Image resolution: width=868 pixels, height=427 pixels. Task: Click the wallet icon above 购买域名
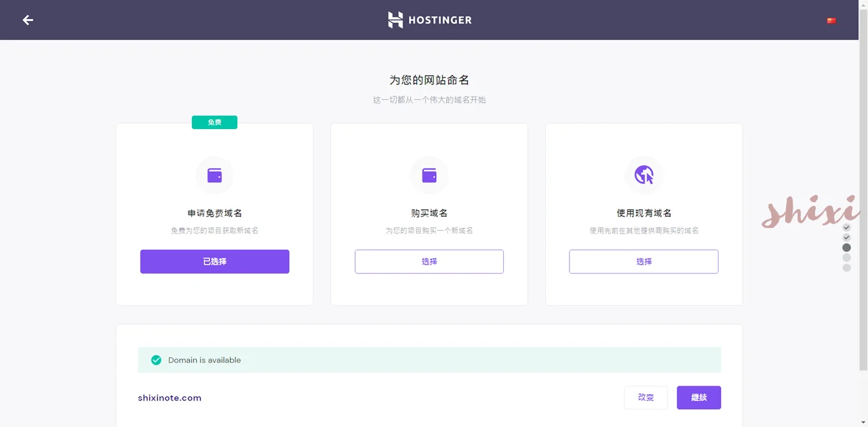coord(429,175)
